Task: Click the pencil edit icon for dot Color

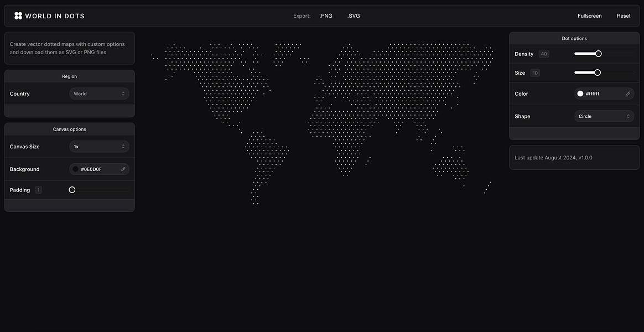Action: click(628, 94)
